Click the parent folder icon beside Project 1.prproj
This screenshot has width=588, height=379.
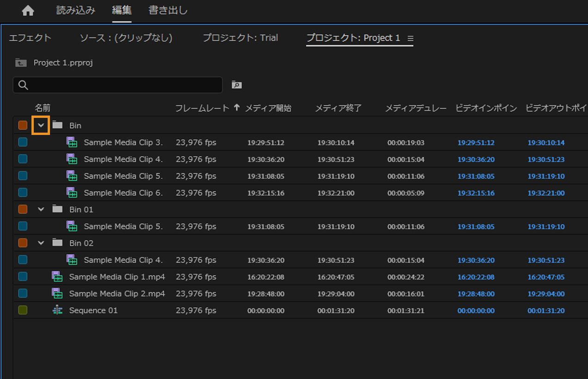click(x=21, y=62)
